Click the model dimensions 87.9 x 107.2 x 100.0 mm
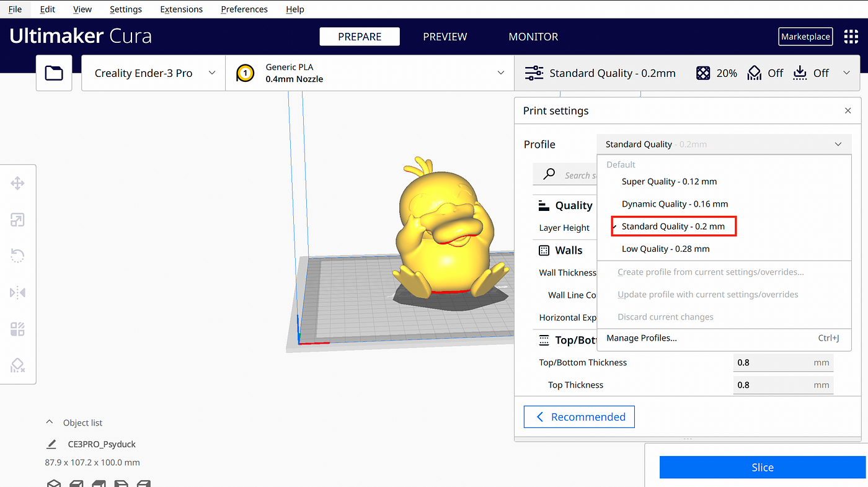Screen dimensions: 868x487 pos(92,462)
